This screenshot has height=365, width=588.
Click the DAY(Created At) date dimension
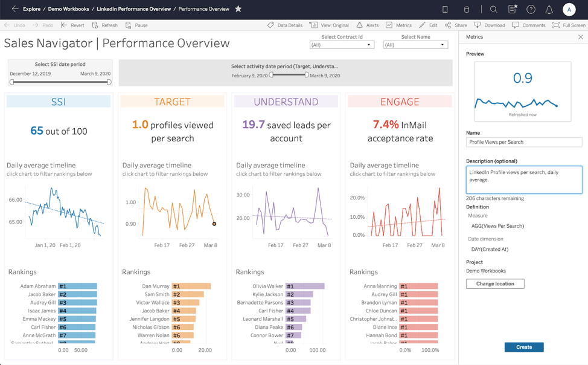tap(490, 250)
